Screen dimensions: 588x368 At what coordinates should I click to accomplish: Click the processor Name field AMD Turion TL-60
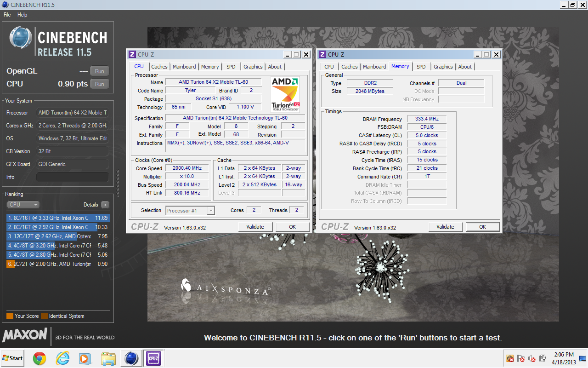(213, 82)
